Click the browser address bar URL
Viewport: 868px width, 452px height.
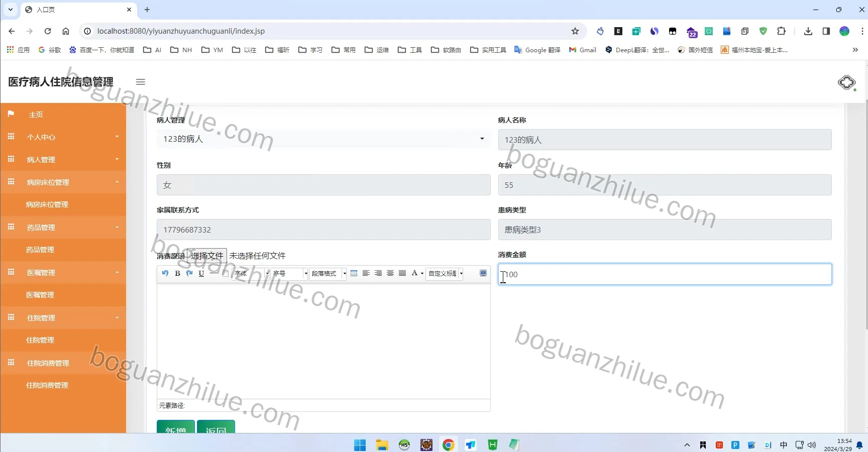[181, 31]
